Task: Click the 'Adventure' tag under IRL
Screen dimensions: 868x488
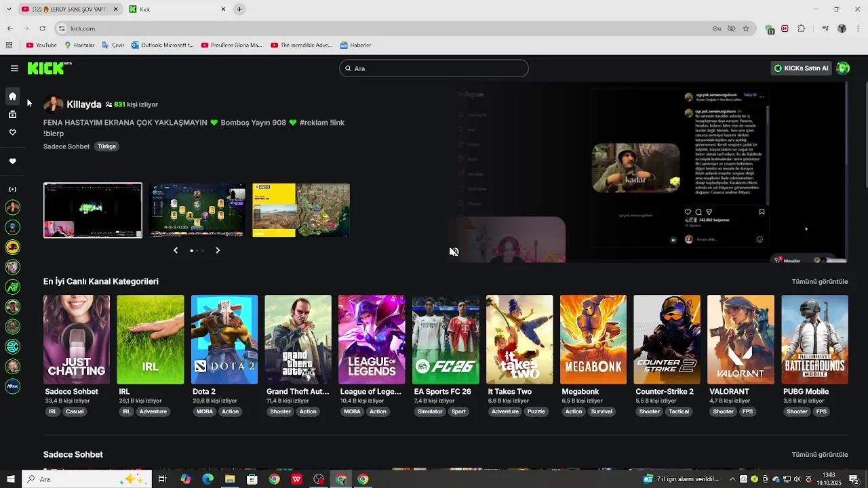Action: pyautogui.click(x=153, y=411)
